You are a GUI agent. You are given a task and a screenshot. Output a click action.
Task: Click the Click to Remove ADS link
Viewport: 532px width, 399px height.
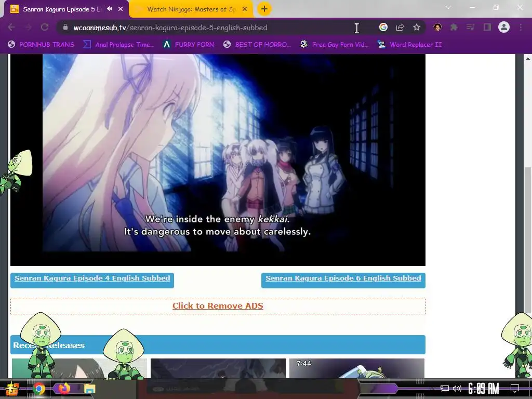(x=218, y=305)
